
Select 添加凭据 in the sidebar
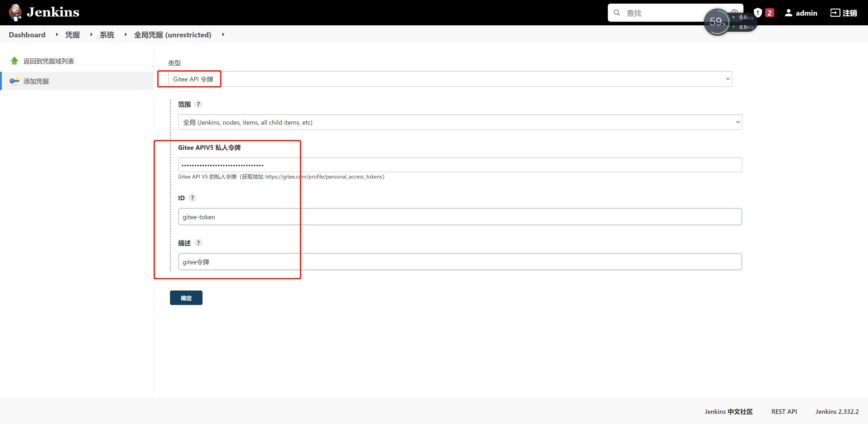click(x=36, y=81)
